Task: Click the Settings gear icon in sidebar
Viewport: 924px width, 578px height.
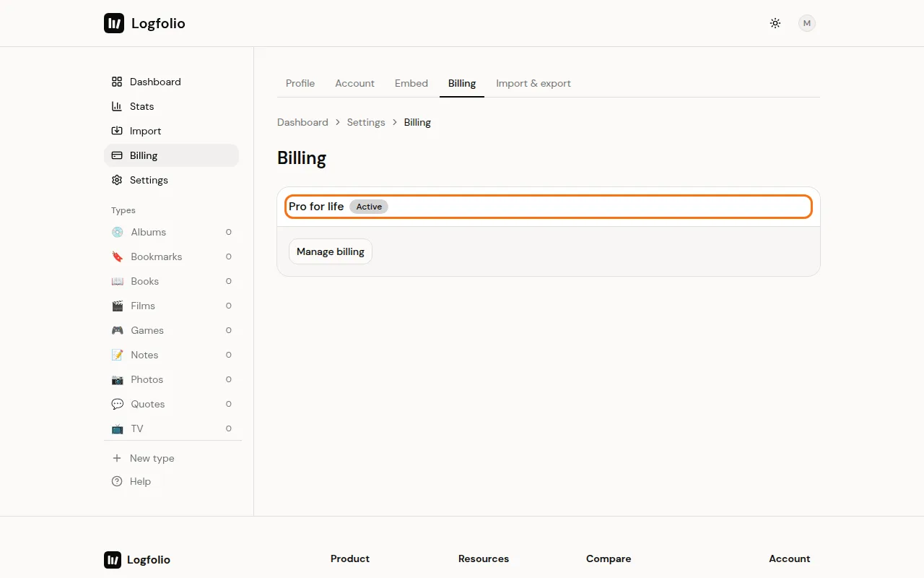Action: (117, 180)
